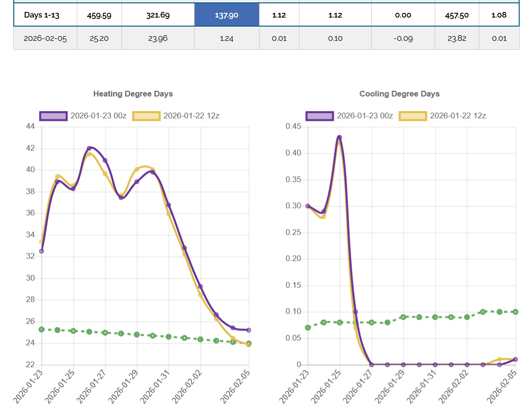Toggle the purple 2026-01-23 00z Heating legend swatch
Image resolution: width=532 pixels, height=410 pixels.
(x=54, y=116)
